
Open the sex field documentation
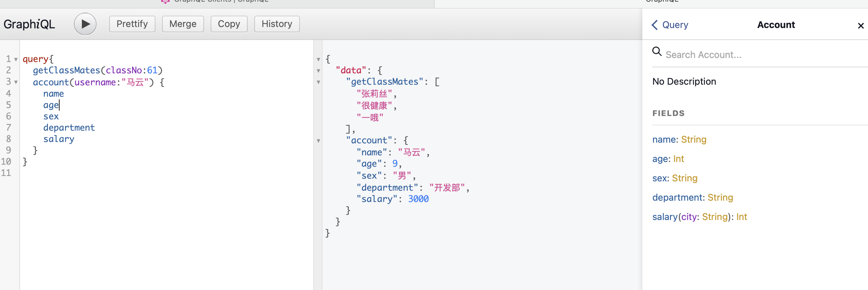[x=659, y=178]
